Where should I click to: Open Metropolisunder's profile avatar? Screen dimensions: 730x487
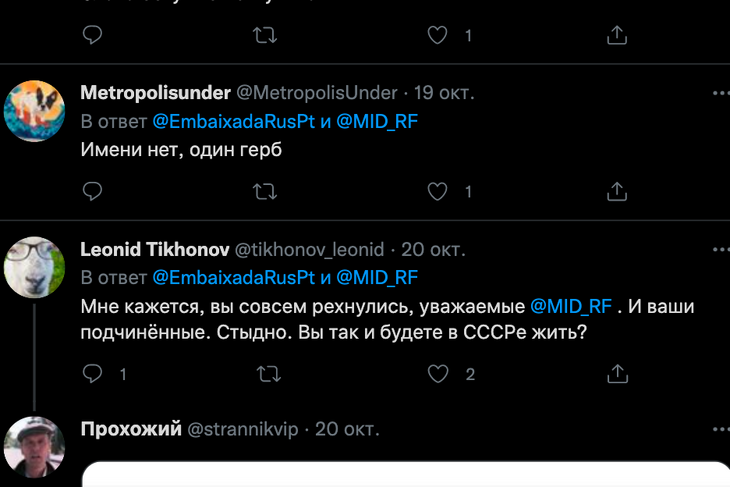[35, 111]
